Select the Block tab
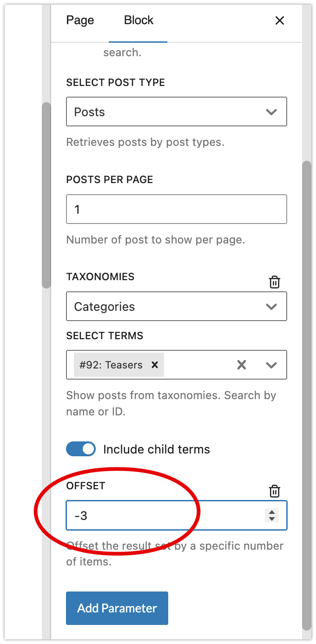This screenshot has width=316, height=644. coord(138,20)
